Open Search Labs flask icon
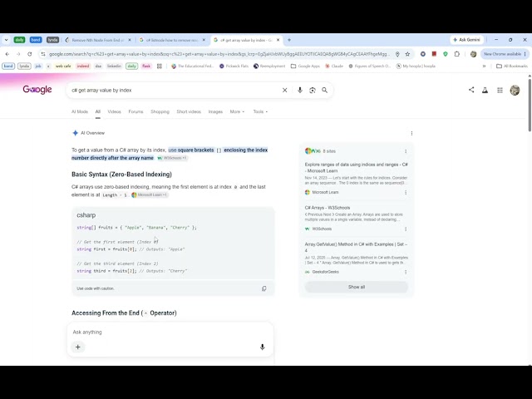The image size is (532, 399). tap(485, 90)
